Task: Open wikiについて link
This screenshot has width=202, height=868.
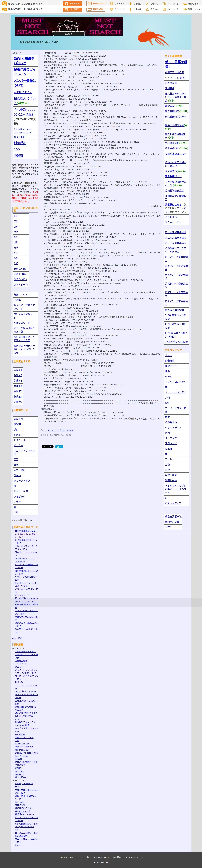Action: point(23,92)
